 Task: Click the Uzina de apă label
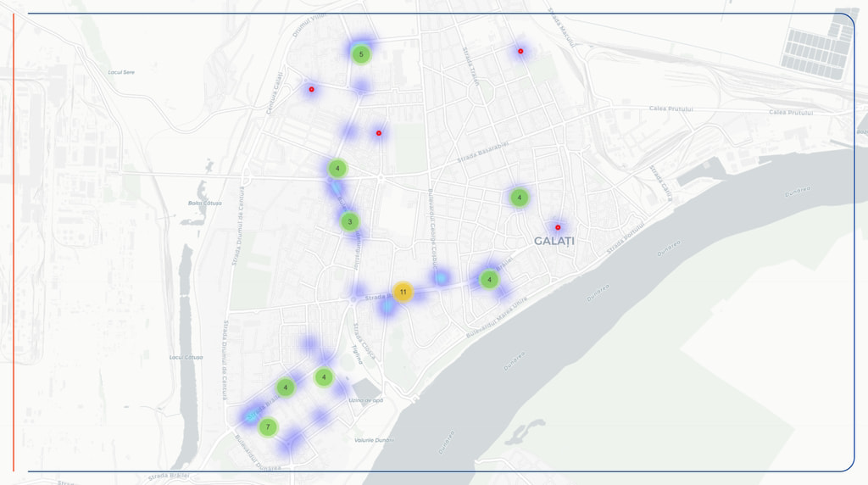(366, 400)
